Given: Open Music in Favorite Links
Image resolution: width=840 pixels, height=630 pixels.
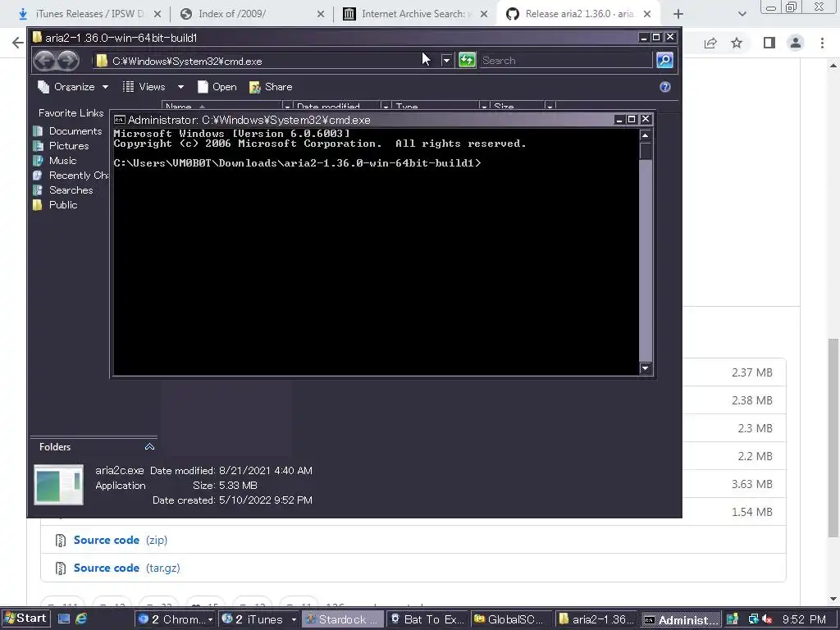Looking at the screenshot, I should coord(55,161).
